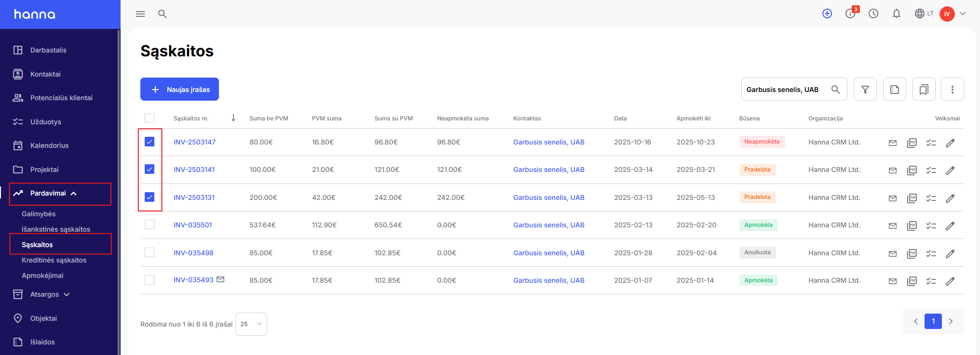Screen dimensions: 980x355
Task: Uncheck the INV-2503131 row checkbox
Action: coord(150,197)
